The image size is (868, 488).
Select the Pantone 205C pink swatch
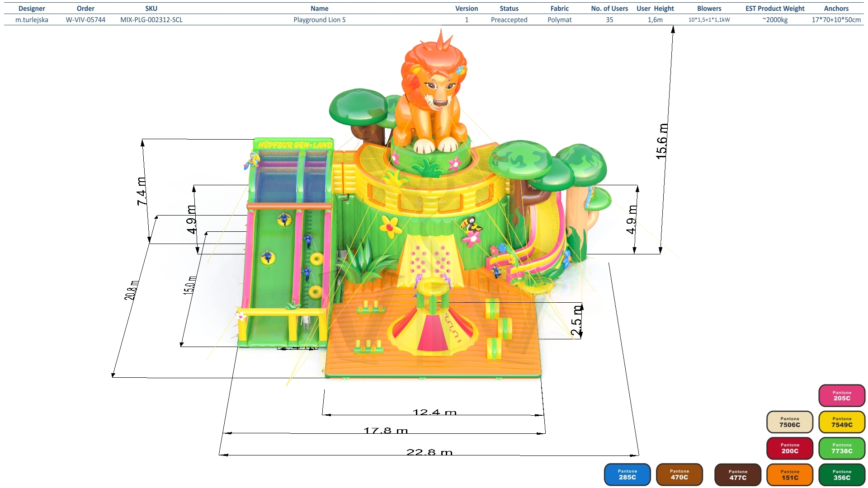click(842, 395)
